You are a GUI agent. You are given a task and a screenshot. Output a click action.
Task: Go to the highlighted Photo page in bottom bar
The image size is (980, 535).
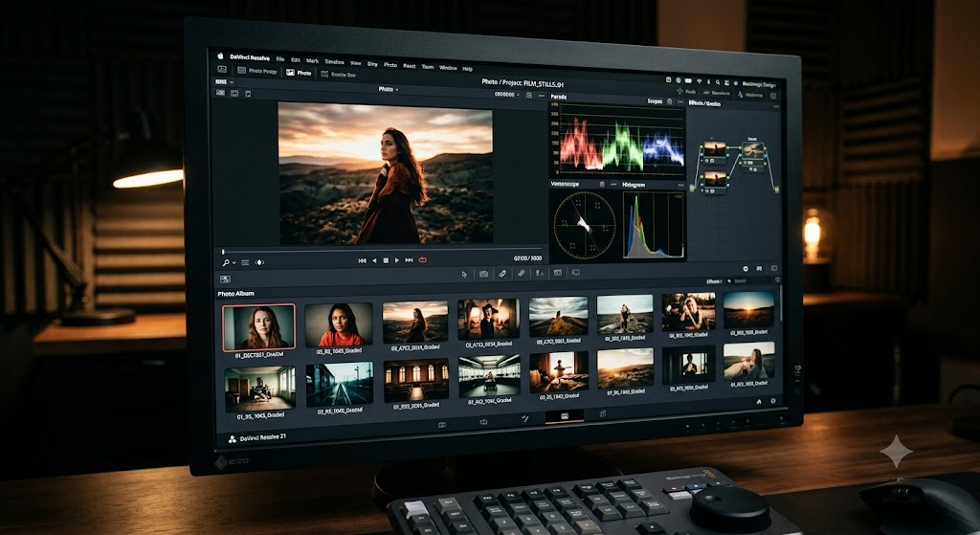click(565, 416)
